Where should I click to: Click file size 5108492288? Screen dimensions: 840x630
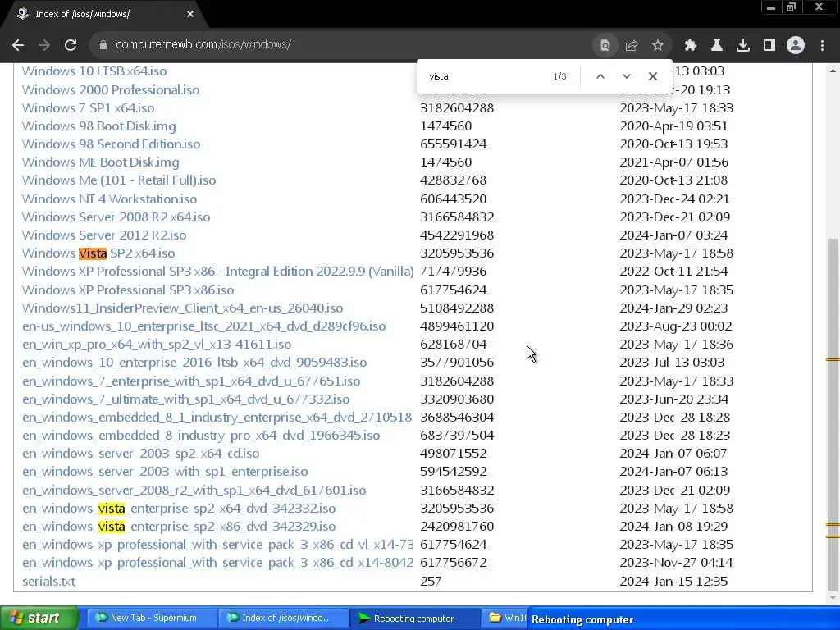457,308
